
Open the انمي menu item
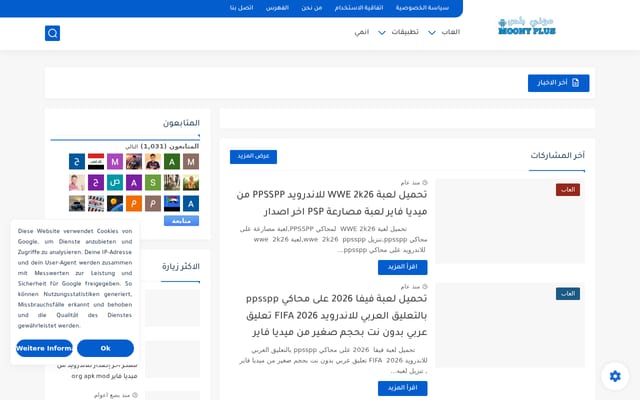362,32
